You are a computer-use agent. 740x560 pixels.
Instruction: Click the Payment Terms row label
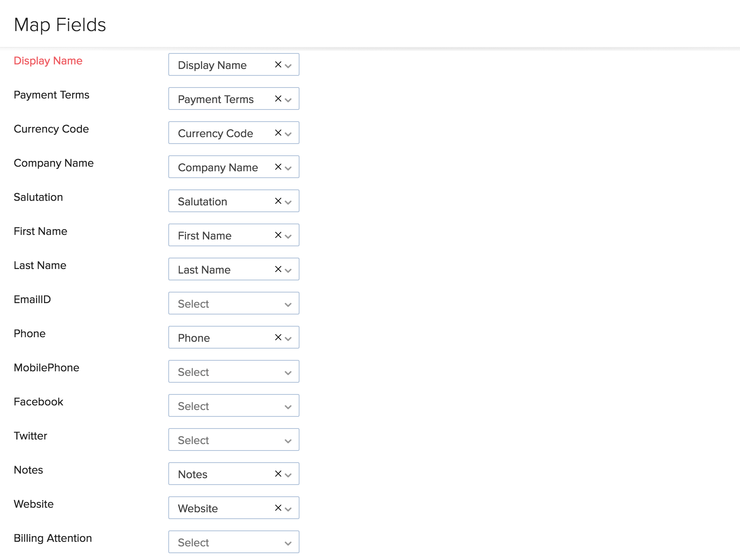tap(51, 95)
